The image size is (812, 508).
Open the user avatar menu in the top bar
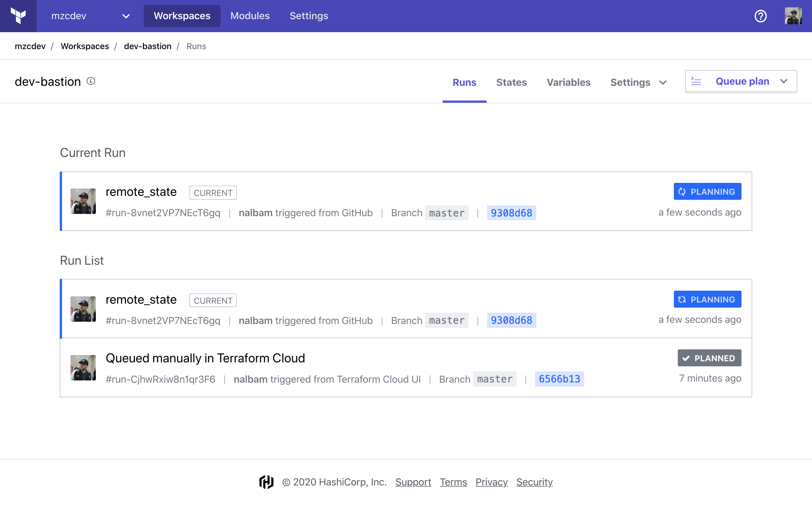pos(793,16)
